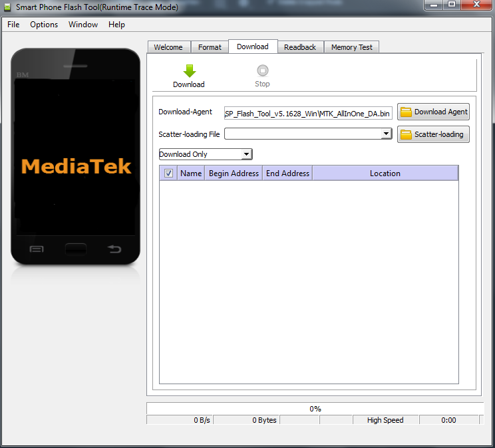
Task: Click the MediaTek logo on phone screen
Action: pos(76,166)
